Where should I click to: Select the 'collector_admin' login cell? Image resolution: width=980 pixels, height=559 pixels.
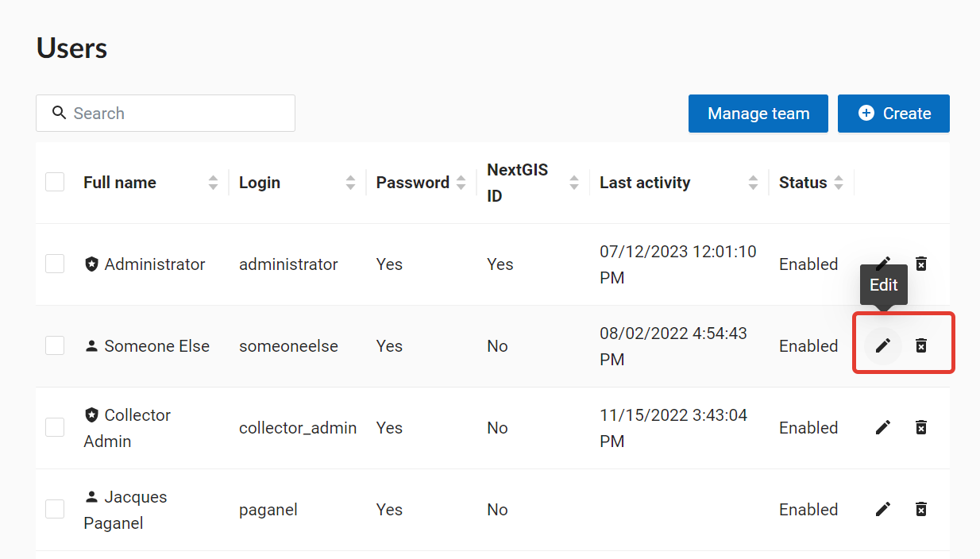coord(298,428)
